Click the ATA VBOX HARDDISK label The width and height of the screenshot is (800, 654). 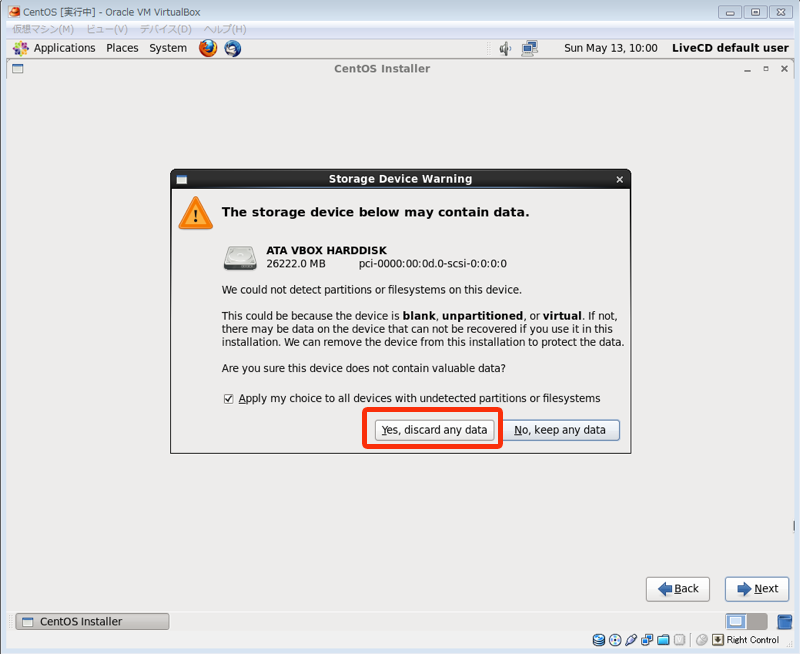coord(327,250)
